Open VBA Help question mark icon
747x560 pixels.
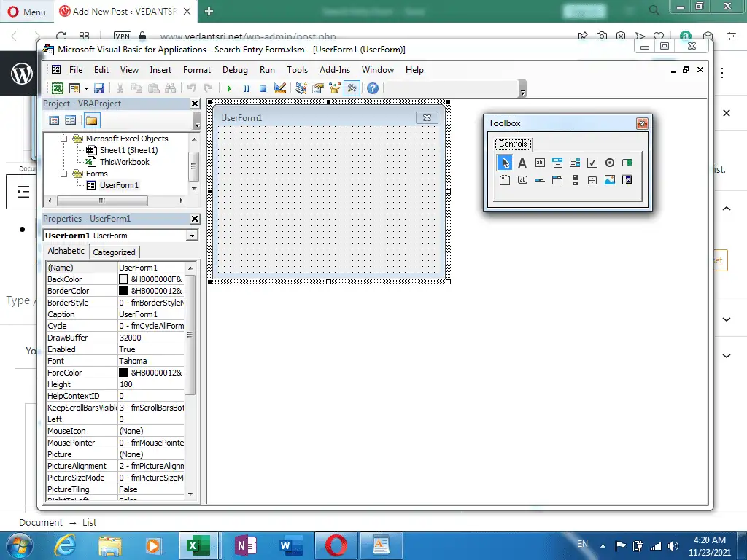373,88
